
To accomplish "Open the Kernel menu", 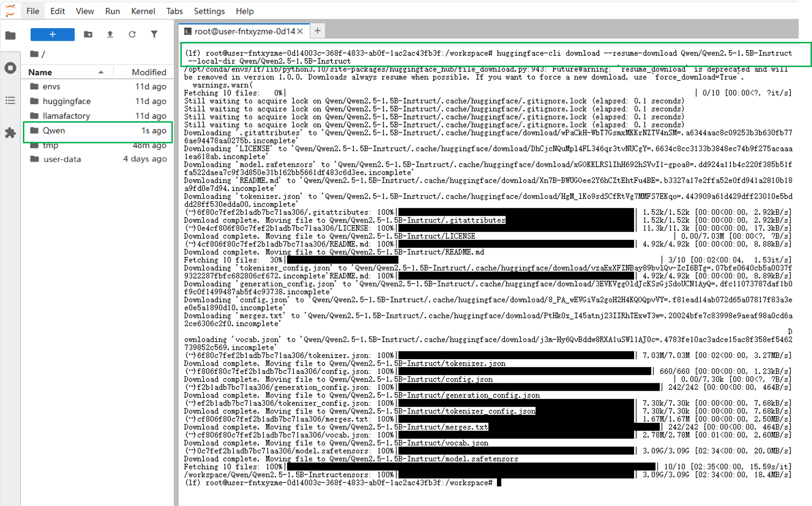I will point(143,11).
